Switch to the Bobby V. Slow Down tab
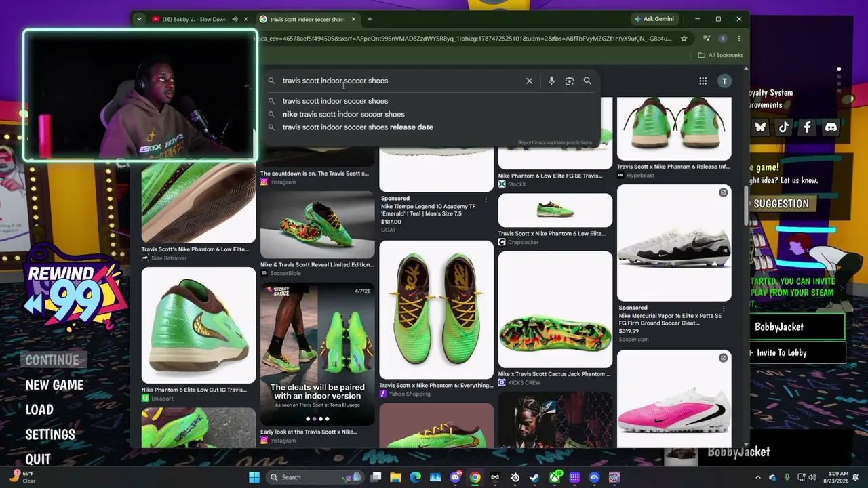868x488 pixels. [x=194, y=19]
